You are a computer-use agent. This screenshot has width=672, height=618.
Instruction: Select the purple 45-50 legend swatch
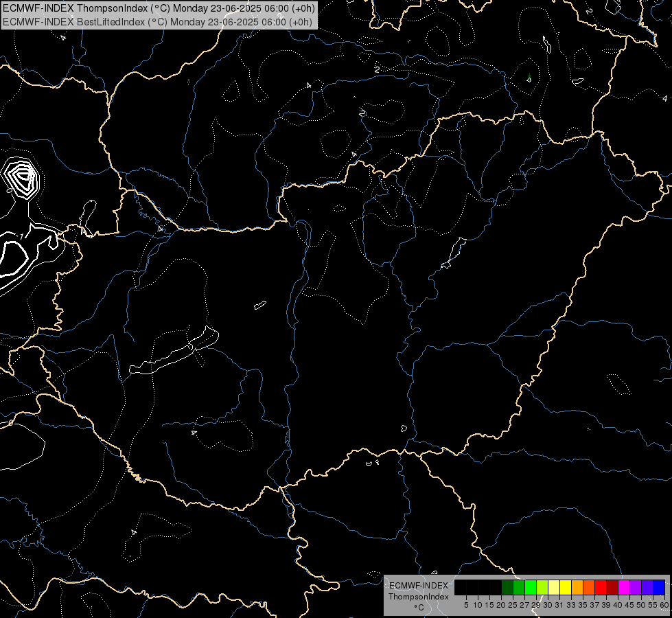pos(636,587)
